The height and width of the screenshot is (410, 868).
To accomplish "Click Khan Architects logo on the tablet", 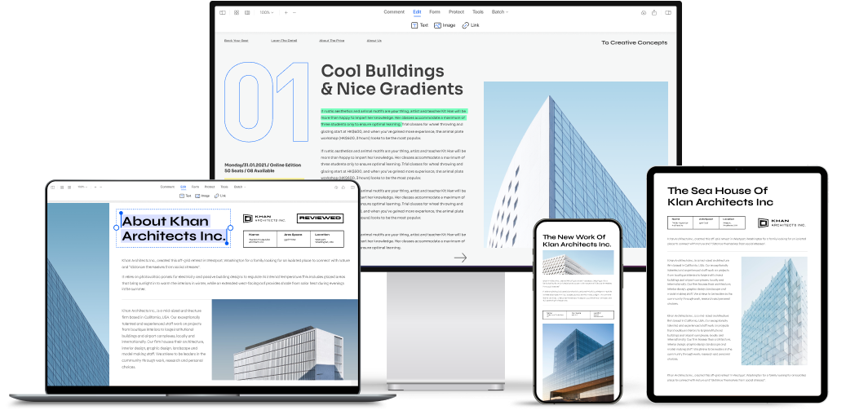I will 781,223.
